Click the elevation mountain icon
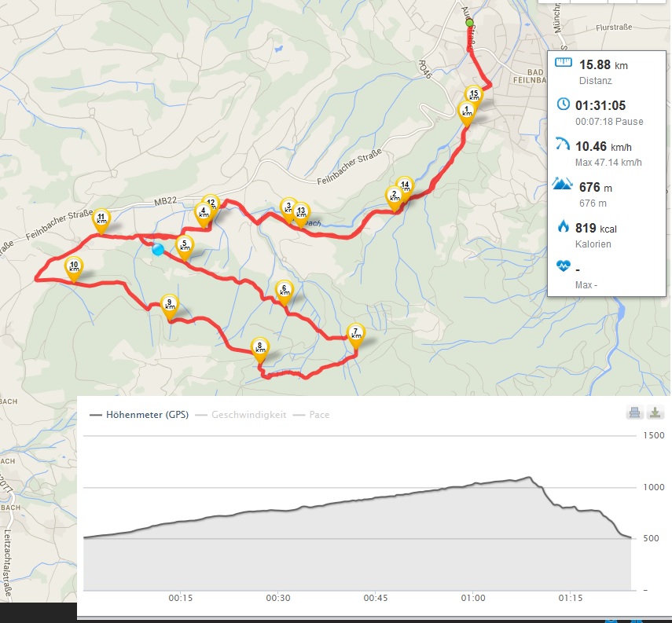Image resolution: width=672 pixels, height=623 pixels. click(x=562, y=183)
